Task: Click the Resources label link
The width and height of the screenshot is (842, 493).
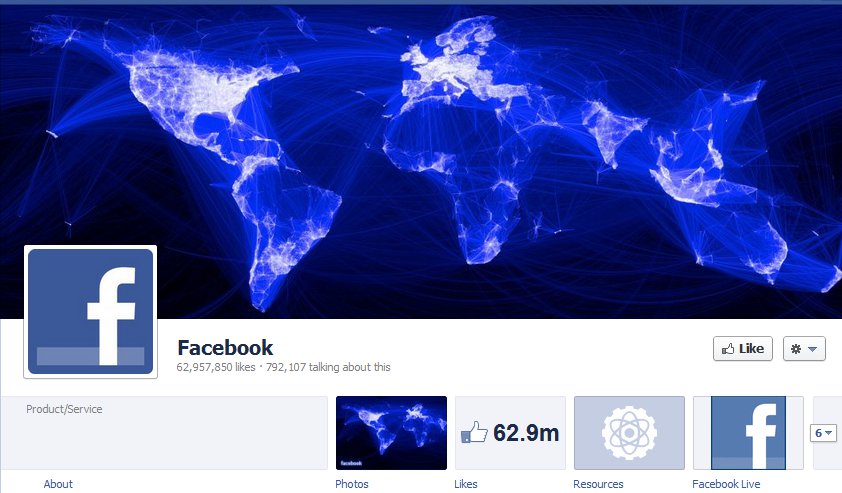Action: pyautogui.click(x=598, y=484)
